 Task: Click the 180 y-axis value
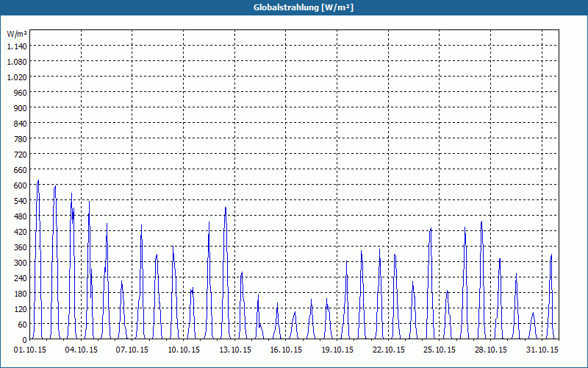(21, 294)
